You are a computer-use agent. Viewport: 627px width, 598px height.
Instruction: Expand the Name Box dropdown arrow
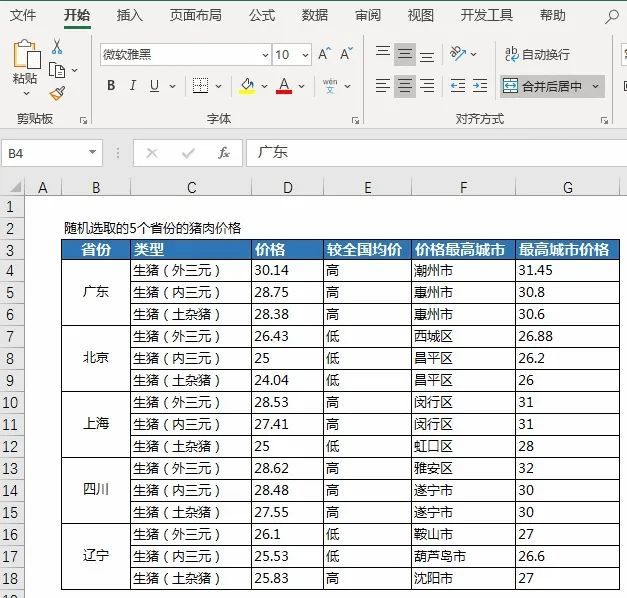click(x=93, y=153)
